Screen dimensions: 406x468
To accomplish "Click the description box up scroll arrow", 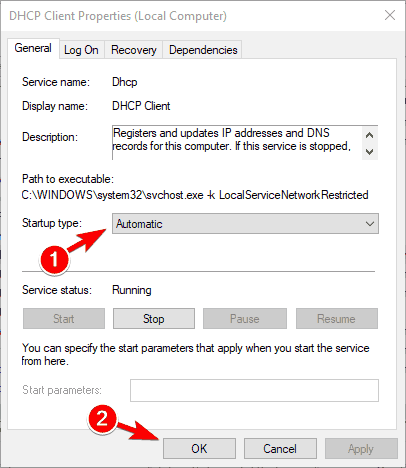I will click(x=369, y=135).
